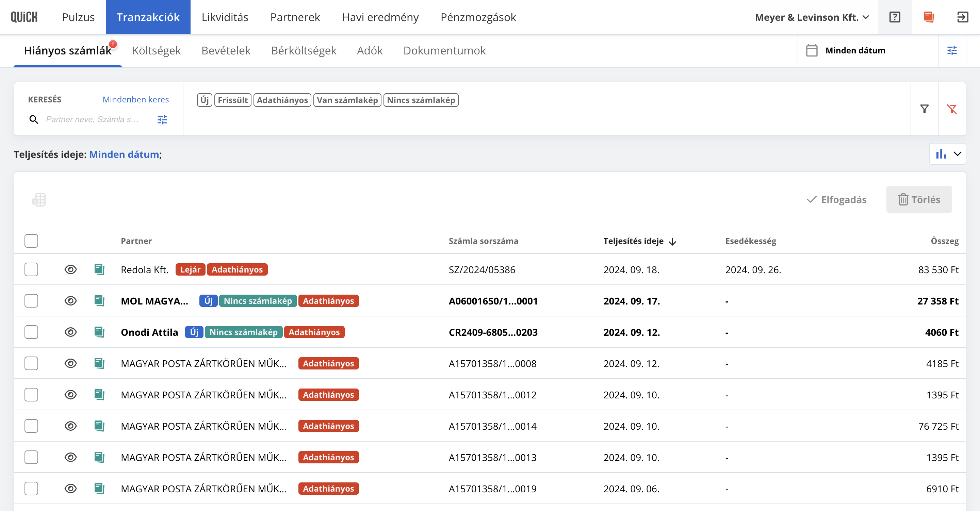Image resolution: width=980 pixels, height=511 pixels.
Task: Click document icon in row A15701358/1...0012
Action: click(x=99, y=395)
